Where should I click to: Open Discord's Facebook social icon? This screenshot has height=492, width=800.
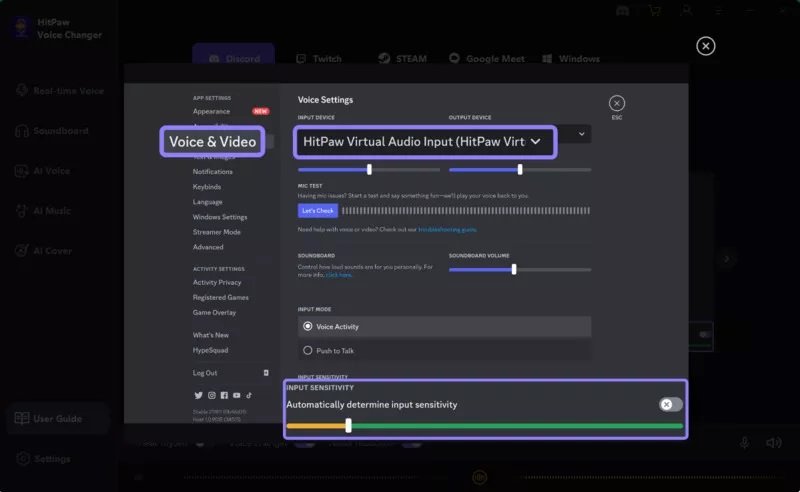224,395
